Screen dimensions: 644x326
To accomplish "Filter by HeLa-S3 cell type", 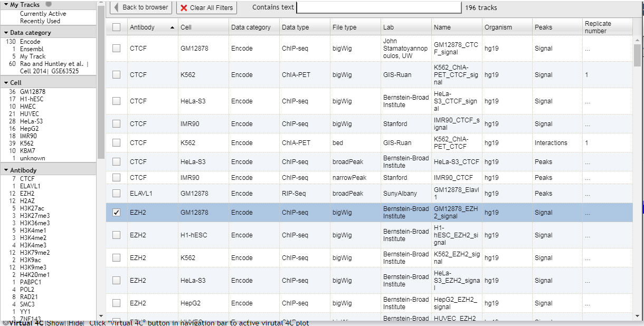I will (32, 121).
